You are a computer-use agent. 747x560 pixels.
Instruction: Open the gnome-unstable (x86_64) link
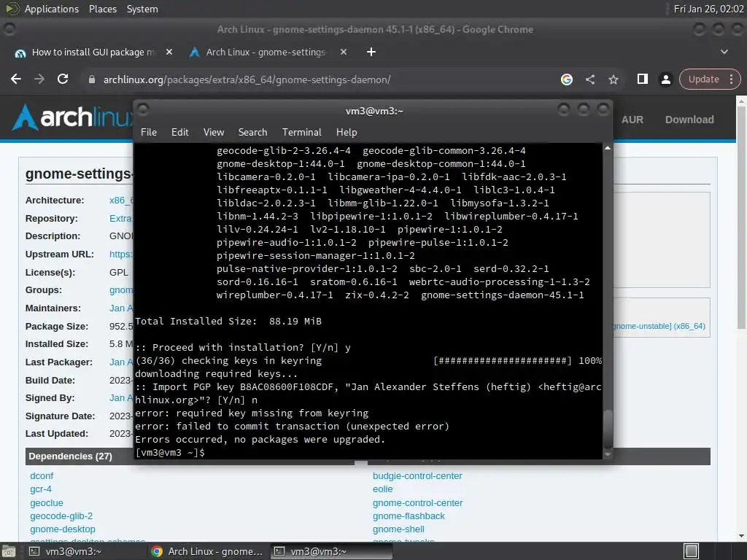(x=659, y=326)
